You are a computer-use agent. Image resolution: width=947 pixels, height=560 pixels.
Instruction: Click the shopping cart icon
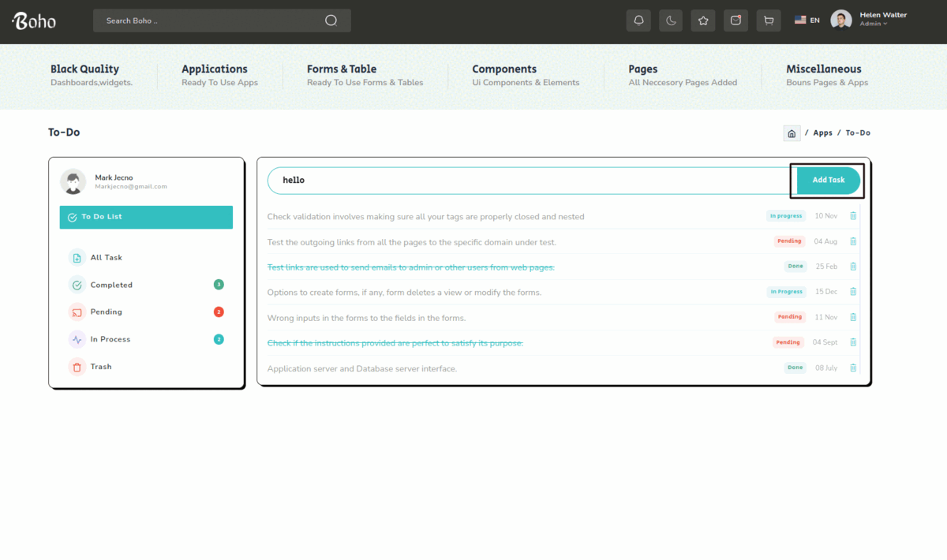768,21
